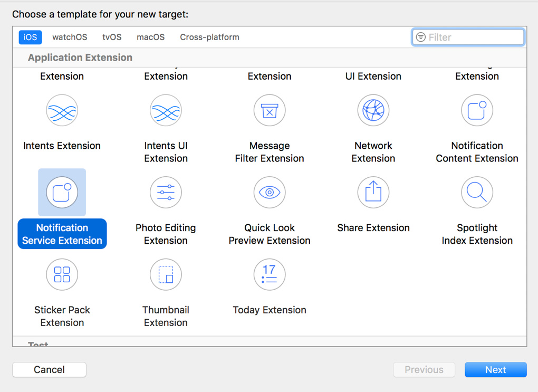Choose the Spotlight Index Extension magnifier icon

click(477, 193)
